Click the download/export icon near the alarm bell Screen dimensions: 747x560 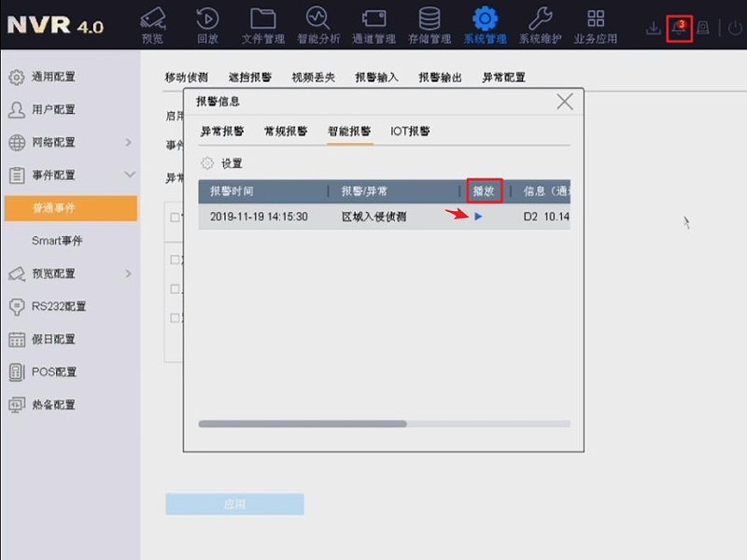tap(653, 28)
